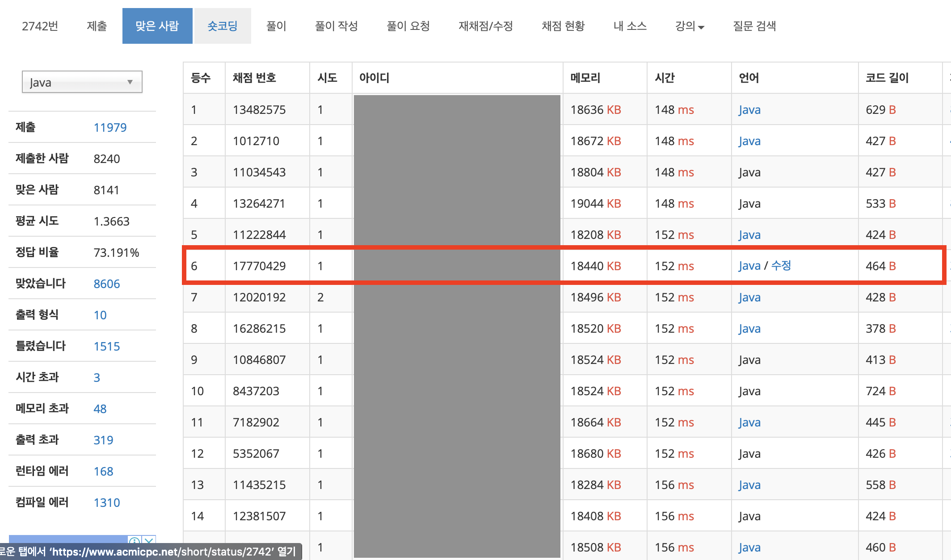This screenshot has height=560, width=951.
Task: Open the 내 소스 tab
Action: tap(630, 26)
